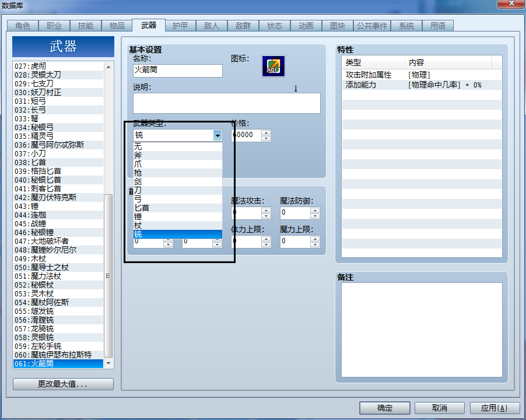Choose 无 in the weapon type list
This screenshot has height=420, width=526.
(x=177, y=146)
